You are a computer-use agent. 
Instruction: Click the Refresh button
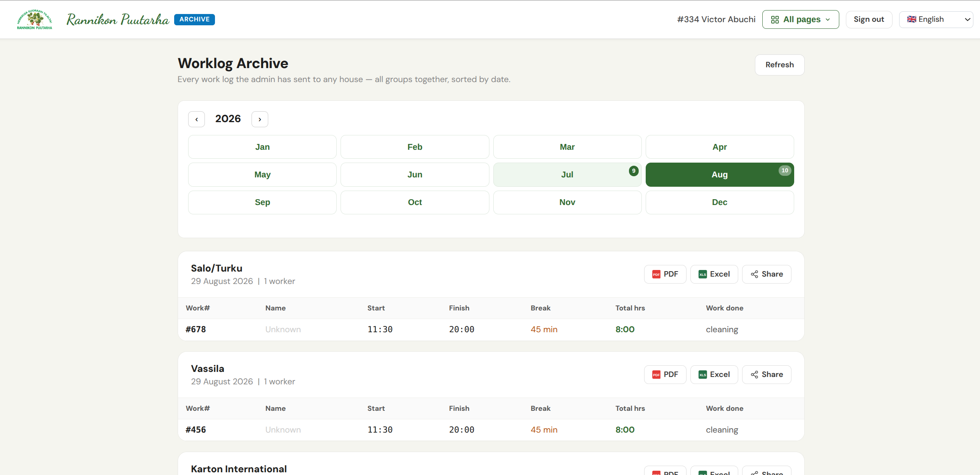pos(779,65)
